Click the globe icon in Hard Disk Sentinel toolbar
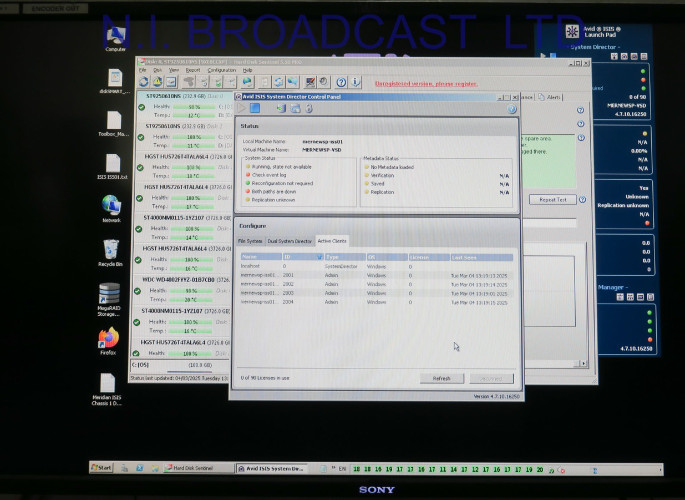The height and width of the screenshot is (500, 685). coord(247,82)
